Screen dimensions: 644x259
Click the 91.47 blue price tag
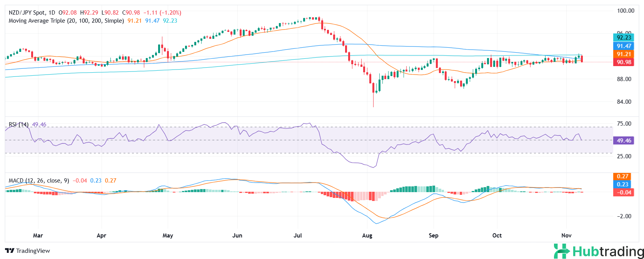(624, 46)
